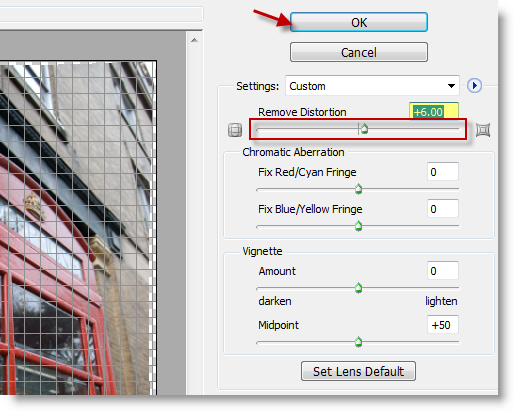Click the darken label under Amount
This screenshot has height=411, width=514.
(x=275, y=301)
